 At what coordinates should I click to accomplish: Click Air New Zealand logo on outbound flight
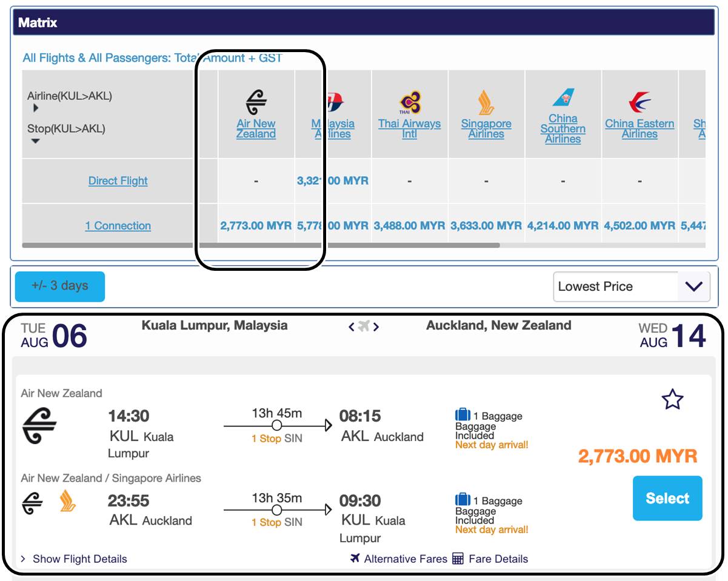coord(39,427)
